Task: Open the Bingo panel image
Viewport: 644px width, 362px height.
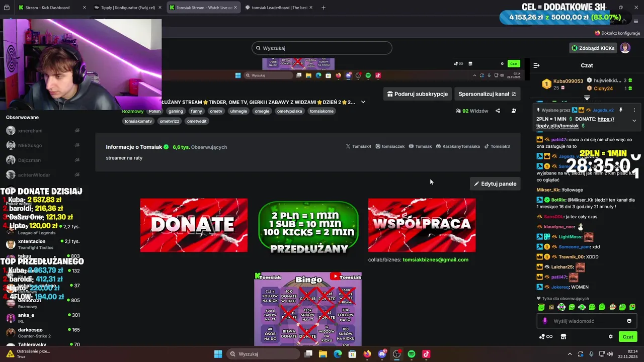Action: coord(308,309)
